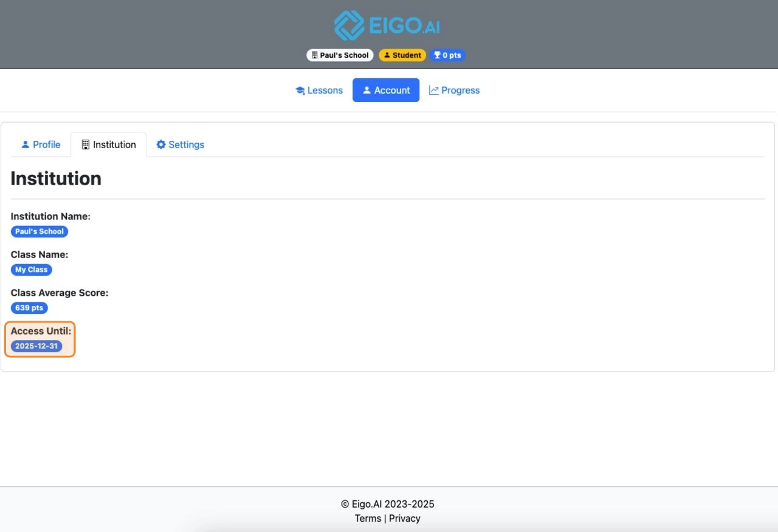Click the Paul's School badge in the header
This screenshot has width=778, height=532.
340,55
